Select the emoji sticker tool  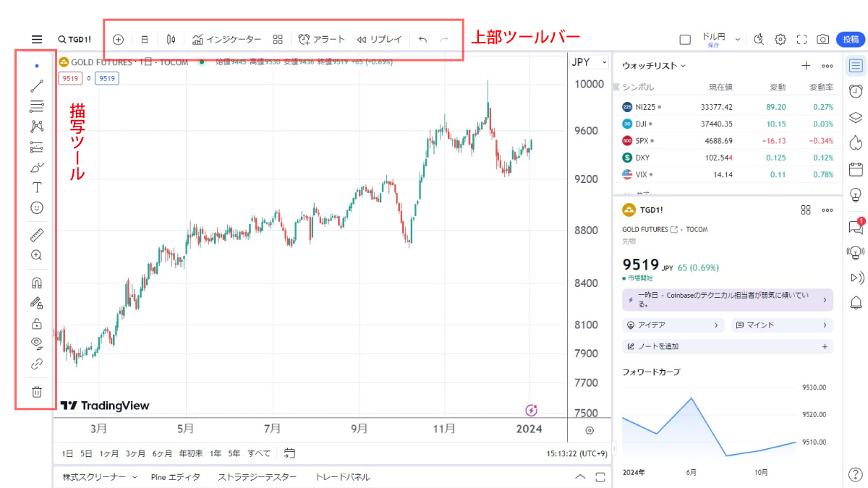pyautogui.click(x=37, y=207)
